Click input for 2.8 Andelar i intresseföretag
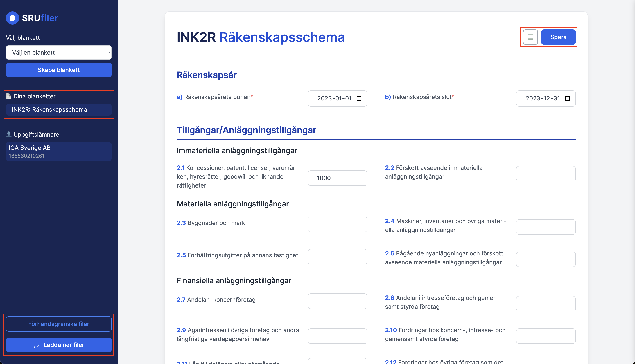The width and height of the screenshot is (635, 364). (x=546, y=304)
